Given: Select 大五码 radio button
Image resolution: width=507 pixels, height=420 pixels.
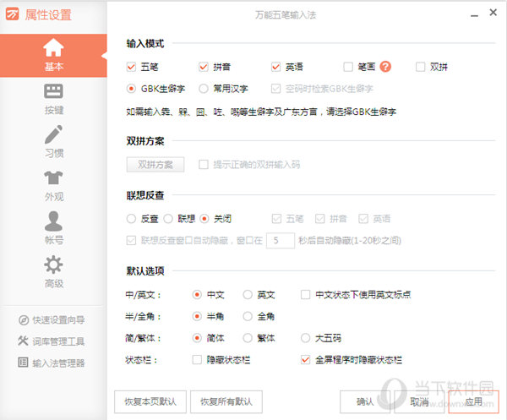Looking at the screenshot, I should point(306,338).
